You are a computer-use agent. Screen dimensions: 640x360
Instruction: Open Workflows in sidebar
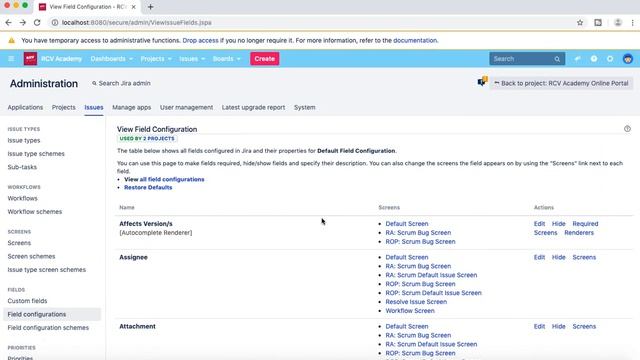pyautogui.click(x=22, y=198)
